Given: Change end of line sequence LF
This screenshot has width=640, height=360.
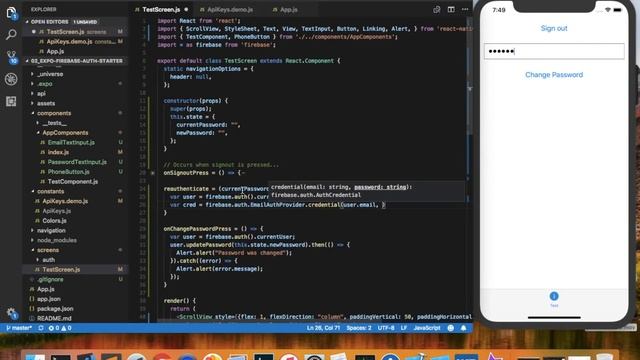Looking at the screenshot, I should (x=404, y=328).
